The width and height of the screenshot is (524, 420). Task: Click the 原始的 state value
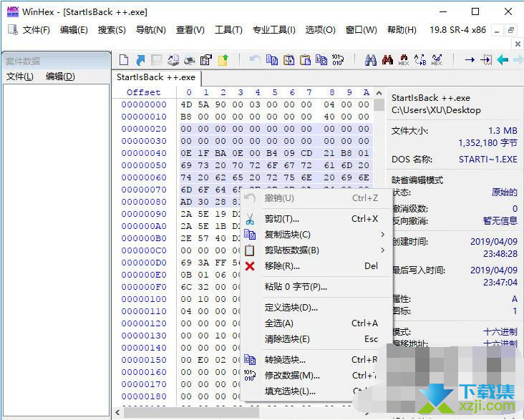coord(504,192)
